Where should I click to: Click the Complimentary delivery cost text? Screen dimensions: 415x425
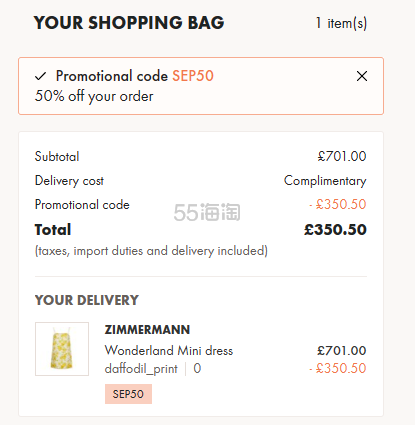tap(325, 181)
